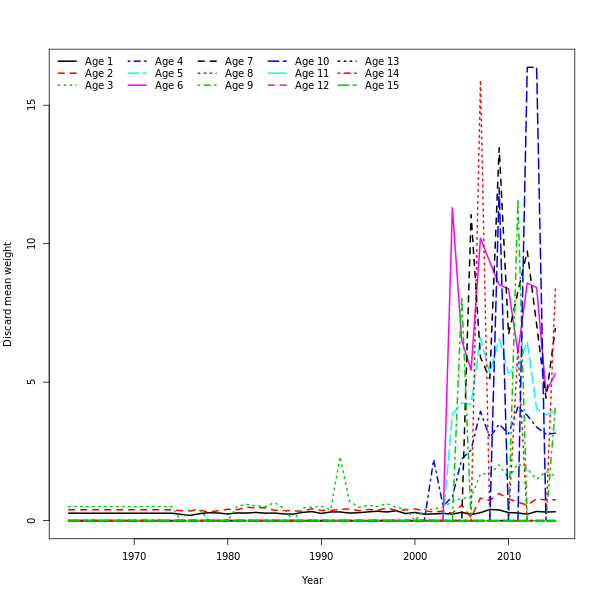Click the Age 3 legend label

tap(99, 86)
